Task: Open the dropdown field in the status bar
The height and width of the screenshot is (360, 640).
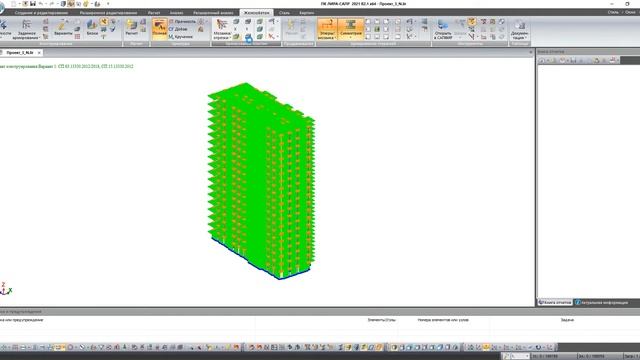Action: coord(520,356)
